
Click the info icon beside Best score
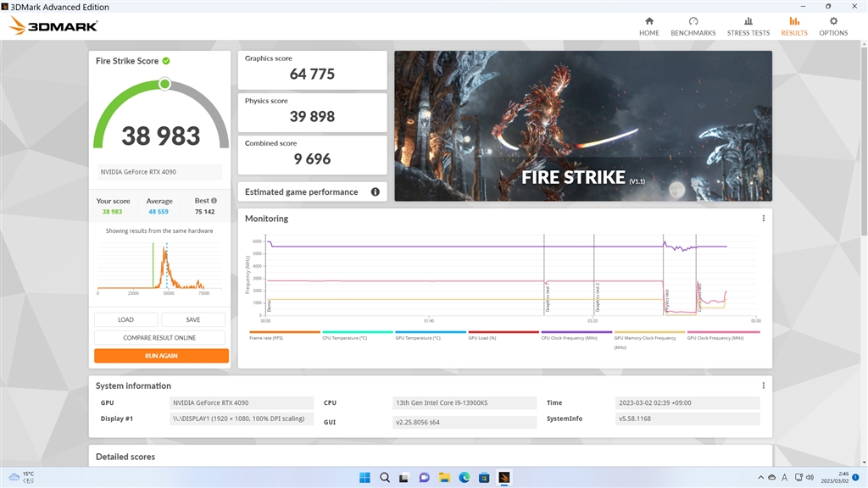(x=214, y=201)
